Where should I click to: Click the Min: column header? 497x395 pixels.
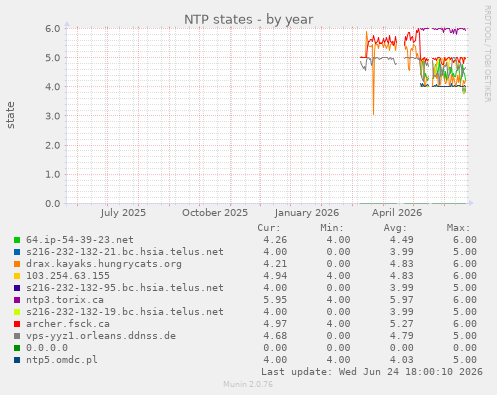click(332, 228)
